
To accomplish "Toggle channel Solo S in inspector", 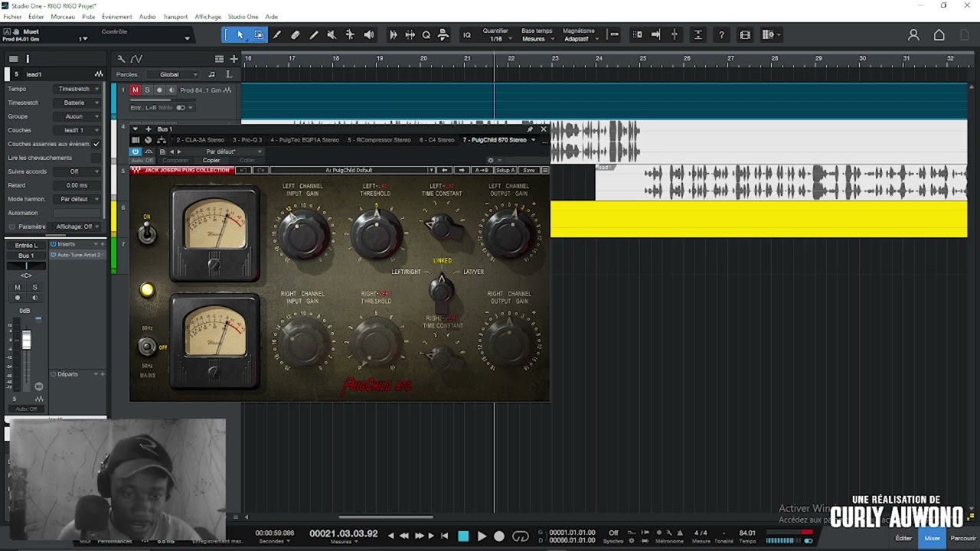I will tap(34, 288).
